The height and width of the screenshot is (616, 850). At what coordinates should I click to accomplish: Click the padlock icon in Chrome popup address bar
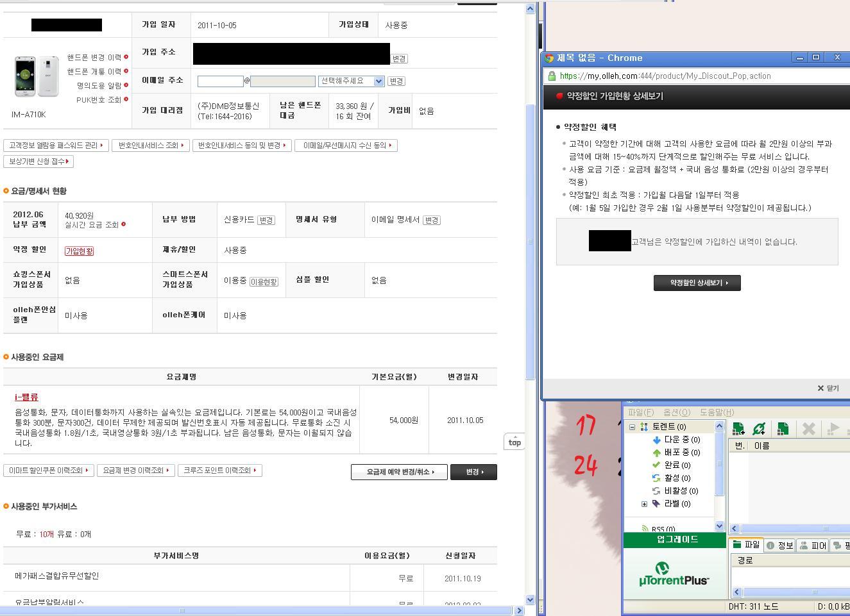coord(551,76)
